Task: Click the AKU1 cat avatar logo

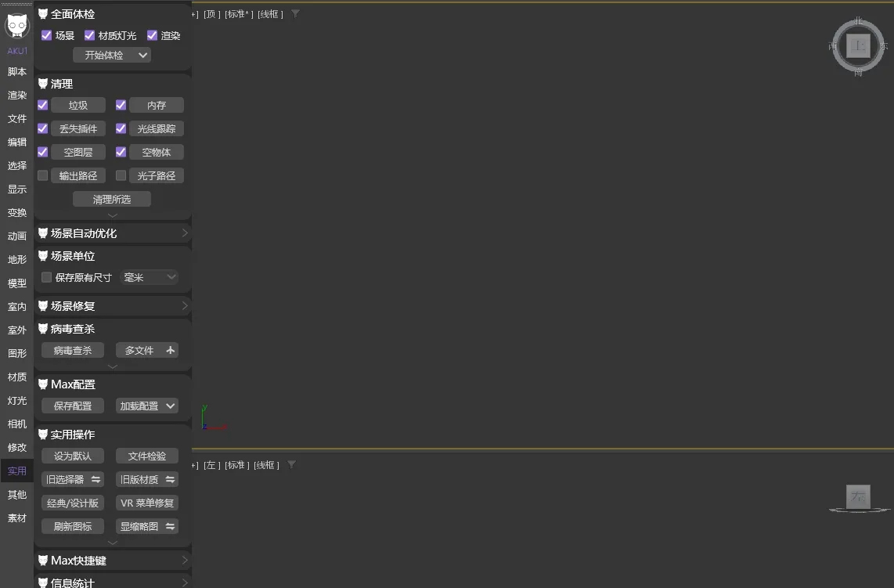Action: coord(17,26)
